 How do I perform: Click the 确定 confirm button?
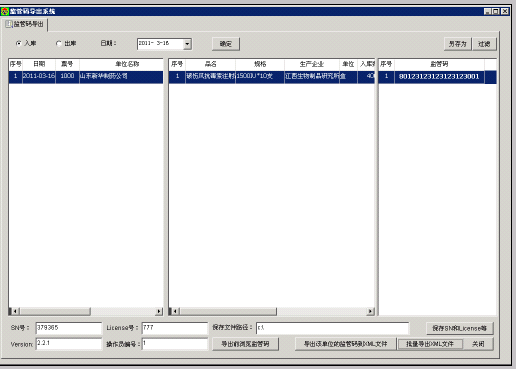(x=226, y=44)
